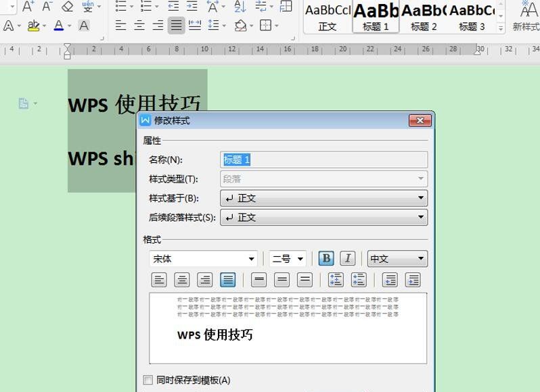Screen dimensions: 540x392
Task: Increase paragraph indent in the ribbon
Action: tap(192, 6)
